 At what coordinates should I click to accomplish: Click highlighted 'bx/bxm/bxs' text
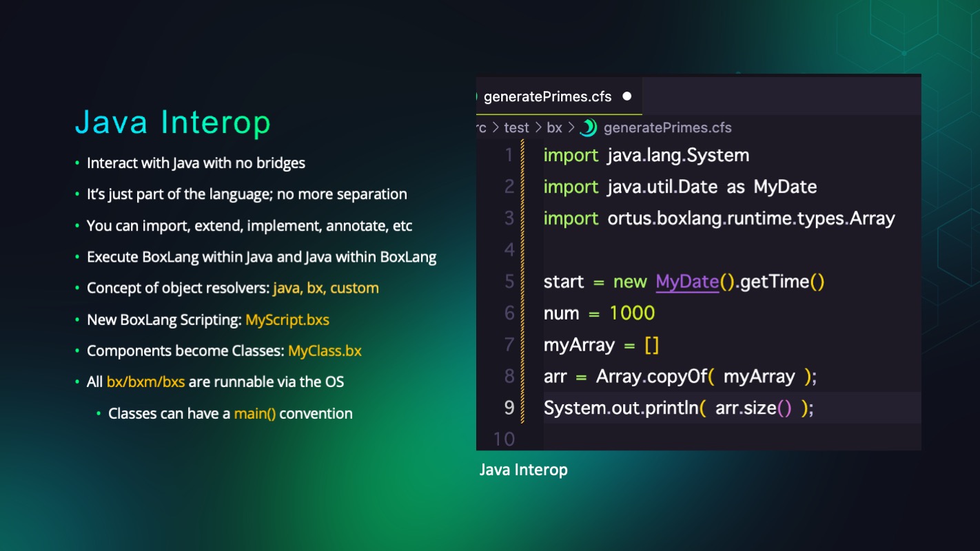[145, 382]
